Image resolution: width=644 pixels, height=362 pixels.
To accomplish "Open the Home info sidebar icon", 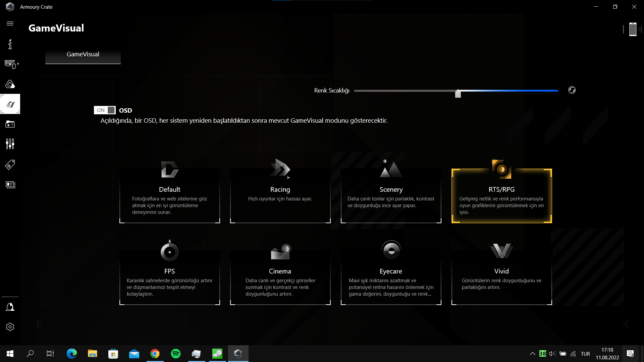I will coord(10,44).
